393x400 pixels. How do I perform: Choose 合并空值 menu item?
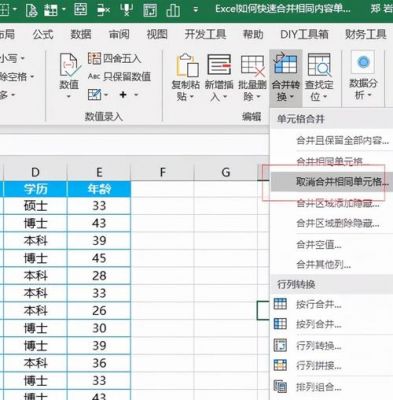(332, 245)
